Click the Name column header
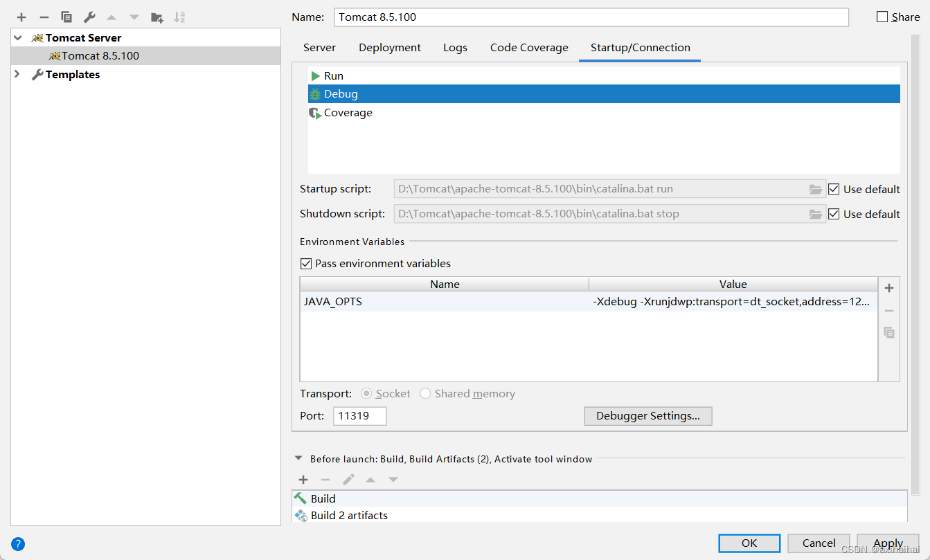930x560 pixels. click(445, 284)
